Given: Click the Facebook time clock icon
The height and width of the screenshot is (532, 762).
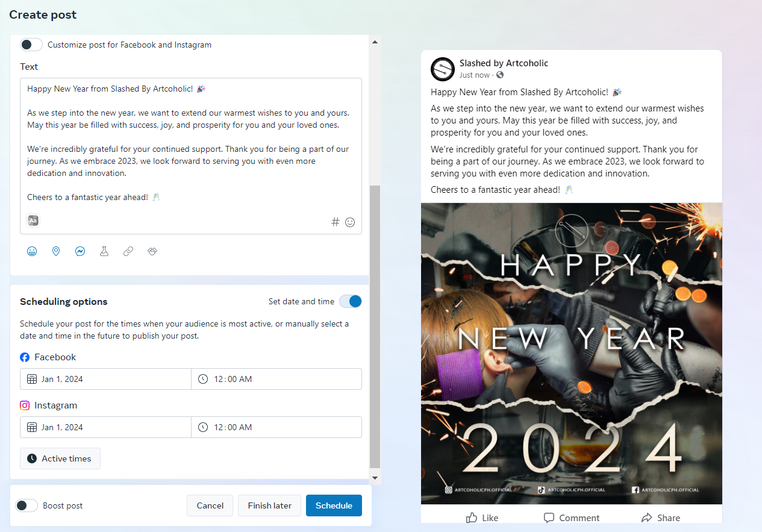Looking at the screenshot, I should point(203,379).
